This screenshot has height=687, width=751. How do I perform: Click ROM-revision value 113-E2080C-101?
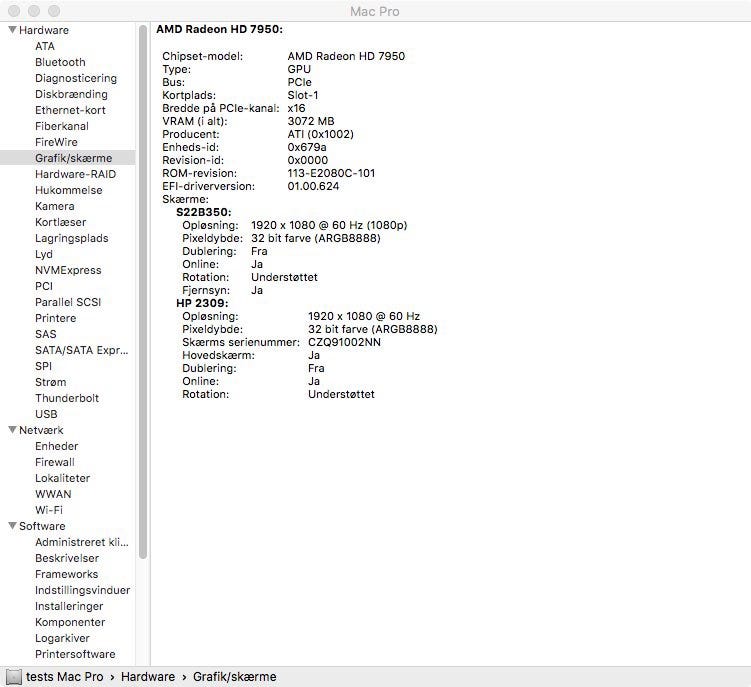pyautogui.click(x=331, y=173)
